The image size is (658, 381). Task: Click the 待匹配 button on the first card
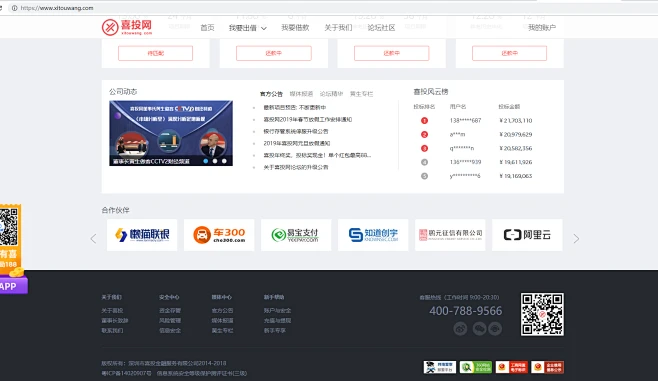[x=155, y=53]
